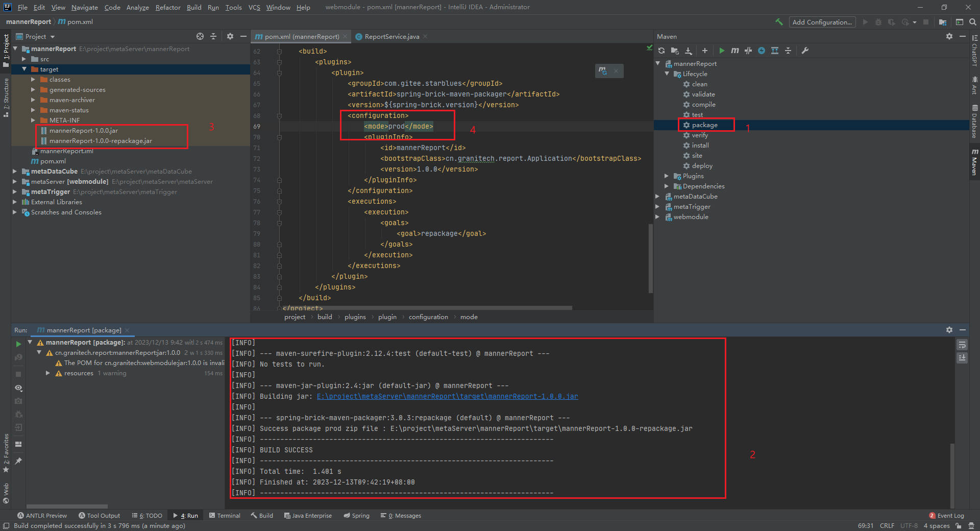The image size is (980, 531).
Task: Click the Run console vertical scrollbar
Action: click(952, 475)
